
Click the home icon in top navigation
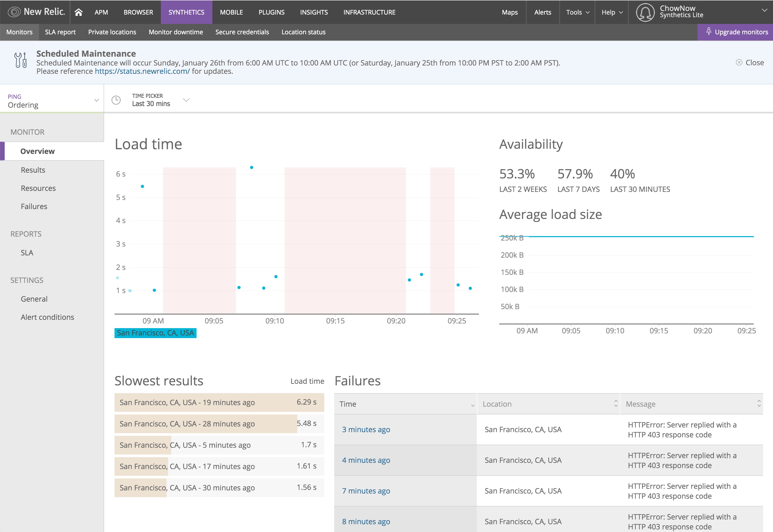(x=78, y=12)
